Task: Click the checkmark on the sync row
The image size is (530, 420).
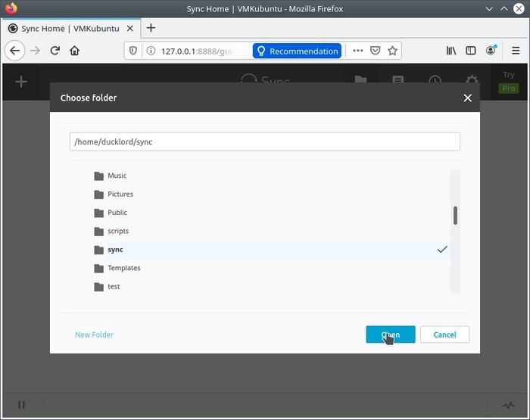Action: tap(442, 250)
